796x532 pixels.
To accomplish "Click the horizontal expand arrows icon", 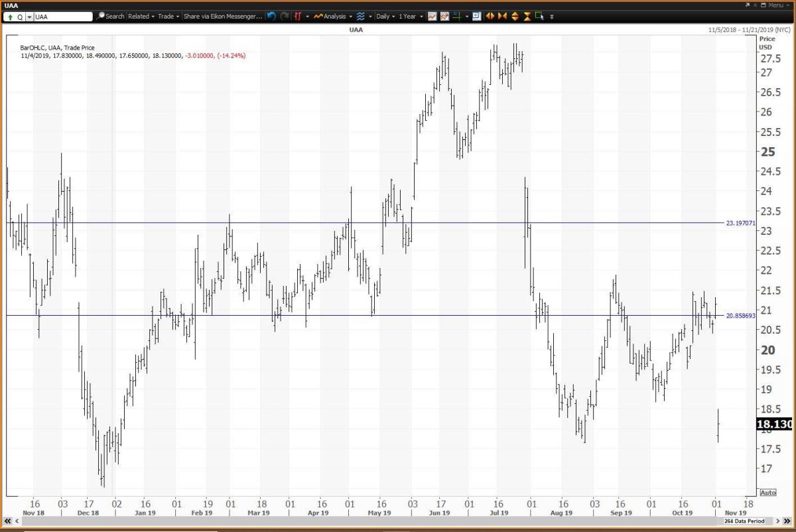I will (490, 16).
